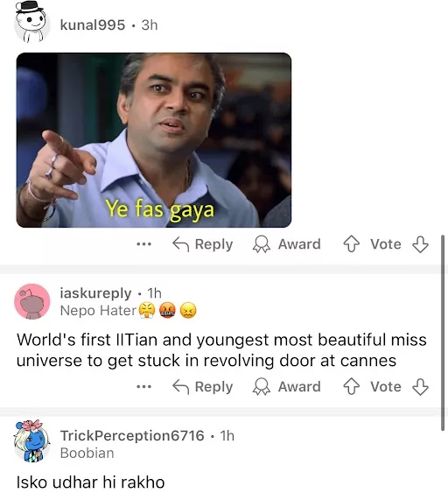The height and width of the screenshot is (500, 448).
Task: Open kunal995's avatar profile picture
Action: pyautogui.click(x=31, y=22)
